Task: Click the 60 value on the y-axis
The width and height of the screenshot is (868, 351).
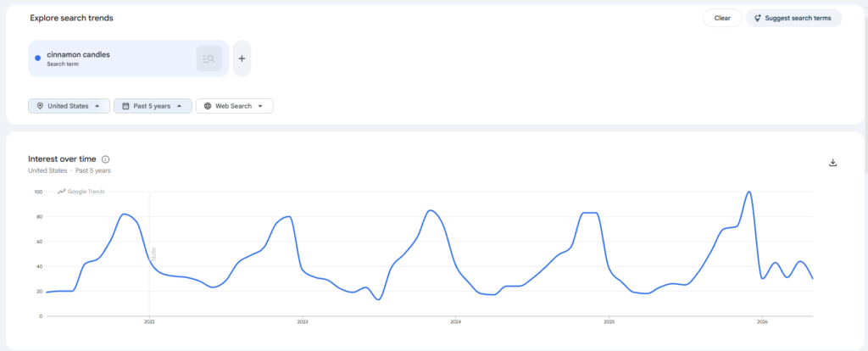Action: tap(39, 242)
